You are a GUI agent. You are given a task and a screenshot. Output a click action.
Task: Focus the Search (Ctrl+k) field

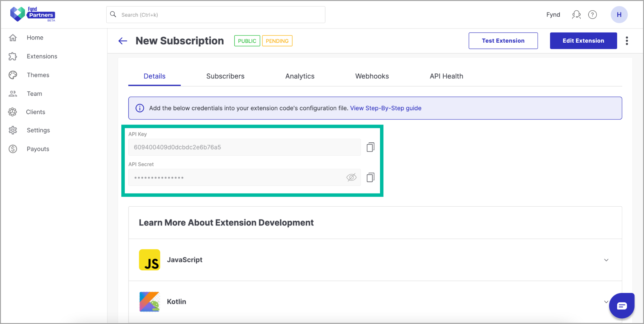click(216, 15)
